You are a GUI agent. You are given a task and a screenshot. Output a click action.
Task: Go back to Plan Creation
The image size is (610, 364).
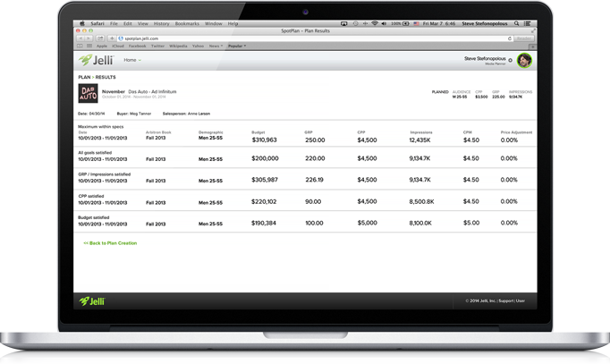pyautogui.click(x=111, y=243)
